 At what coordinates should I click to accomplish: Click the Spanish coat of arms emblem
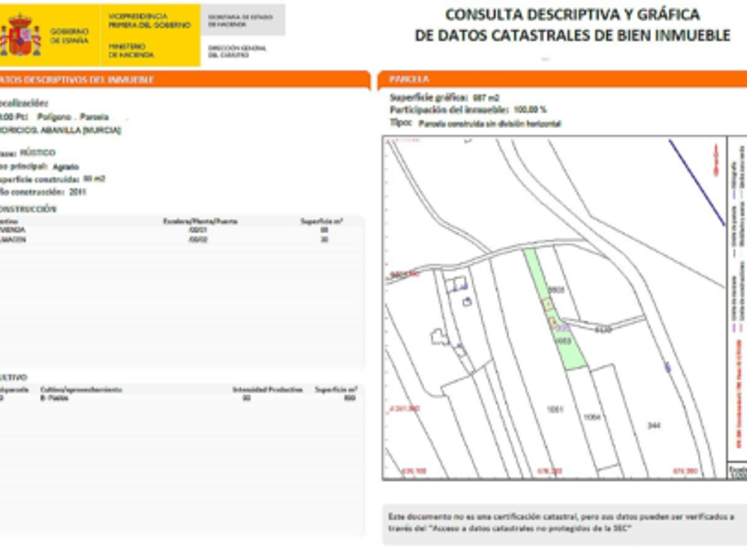click(20, 35)
